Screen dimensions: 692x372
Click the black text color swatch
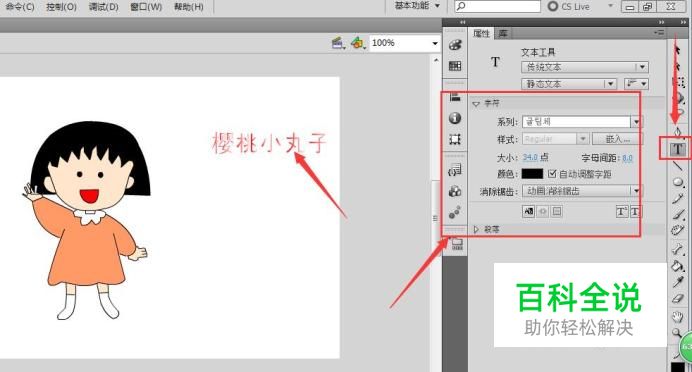click(x=532, y=174)
